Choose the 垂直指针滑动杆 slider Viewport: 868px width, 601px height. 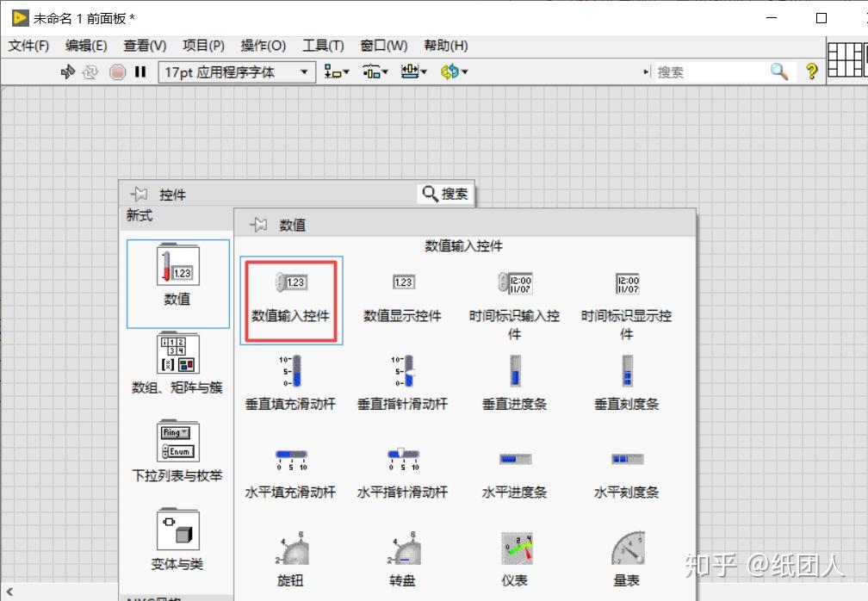click(x=402, y=383)
